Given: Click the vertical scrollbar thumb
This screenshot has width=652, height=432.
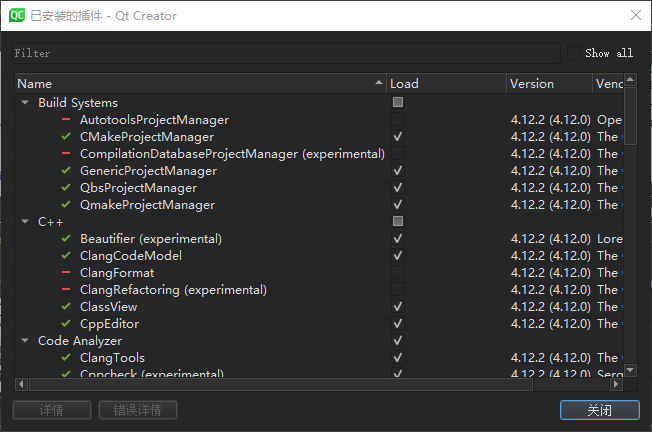Looking at the screenshot, I should click(x=630, y=116).
